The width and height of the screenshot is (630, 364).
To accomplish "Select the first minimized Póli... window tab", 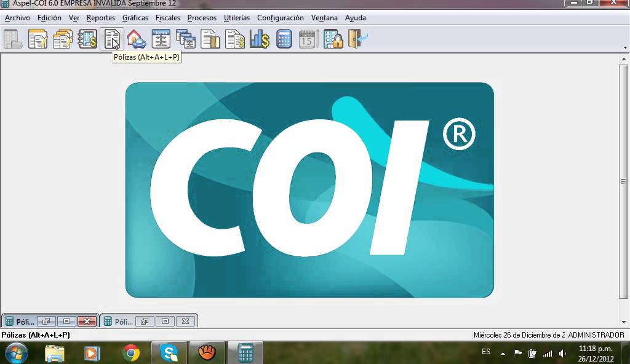I will click(x=19, y=322).
